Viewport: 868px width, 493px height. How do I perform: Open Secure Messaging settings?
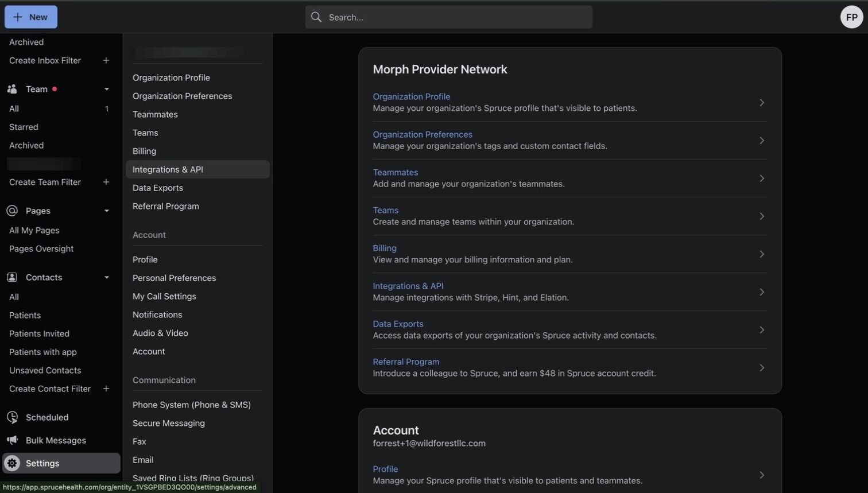click(x=169, y=423)
